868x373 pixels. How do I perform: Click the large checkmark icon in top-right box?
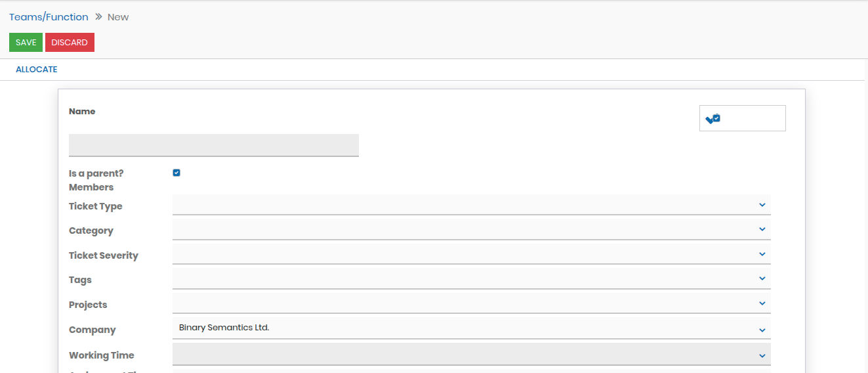tap(709, 120)
